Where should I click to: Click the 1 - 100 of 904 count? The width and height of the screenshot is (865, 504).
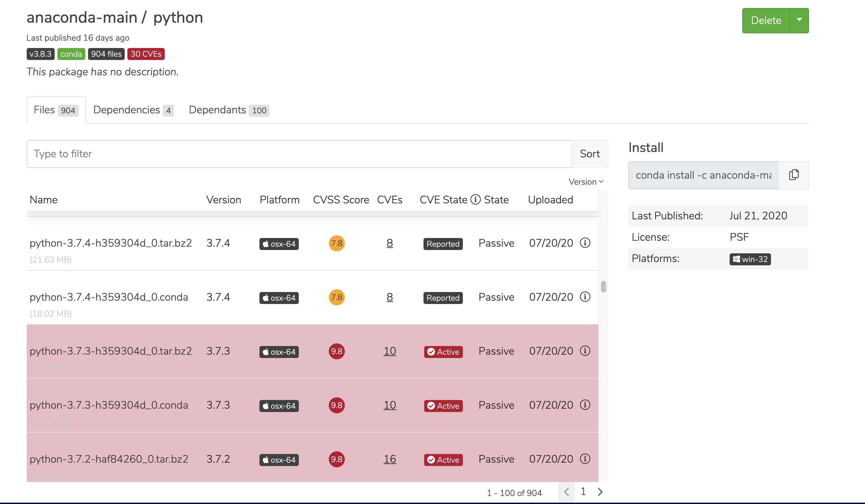pos(514,493)
